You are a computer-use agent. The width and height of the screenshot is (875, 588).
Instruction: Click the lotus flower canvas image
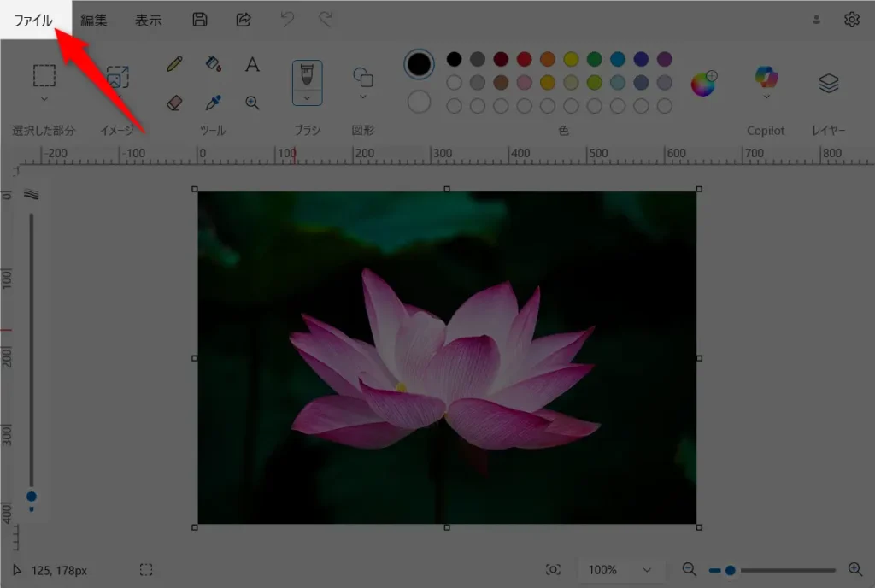click(447, 357)
